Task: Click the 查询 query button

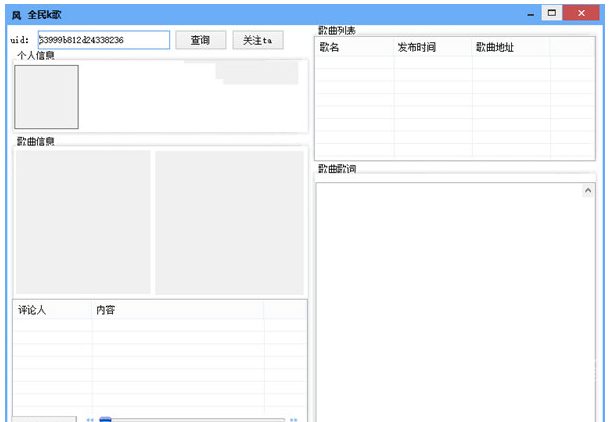Action: (x=201, y=40)
